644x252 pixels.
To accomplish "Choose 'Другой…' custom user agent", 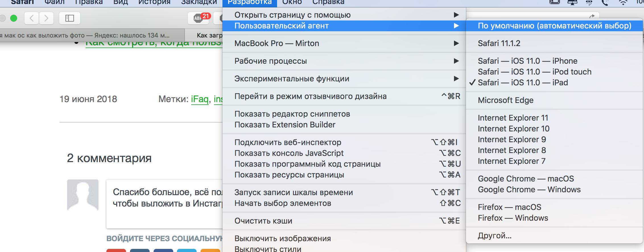I will [554, 236].
